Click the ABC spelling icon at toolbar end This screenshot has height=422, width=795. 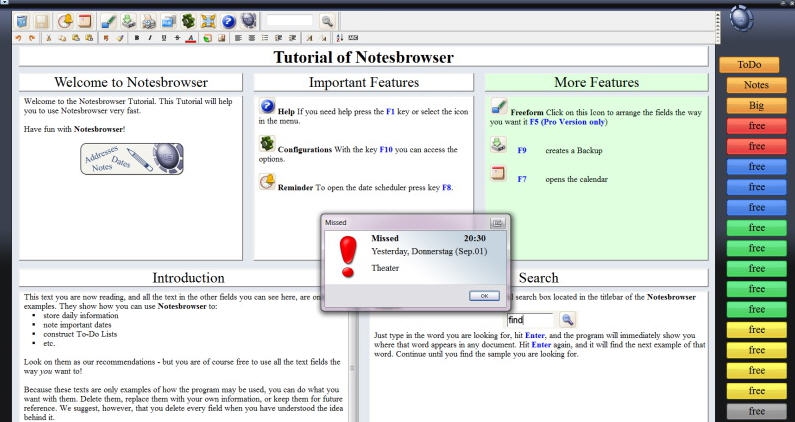click(353, 38)
